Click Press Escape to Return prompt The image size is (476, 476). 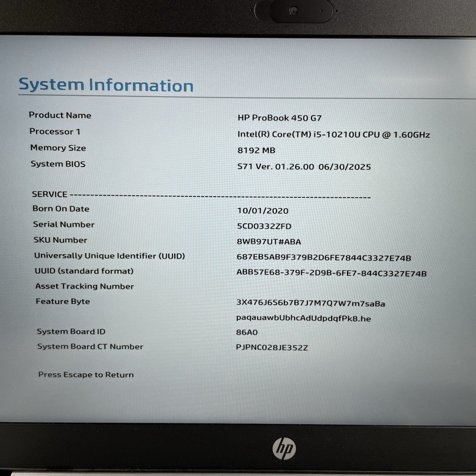point(86,375)
